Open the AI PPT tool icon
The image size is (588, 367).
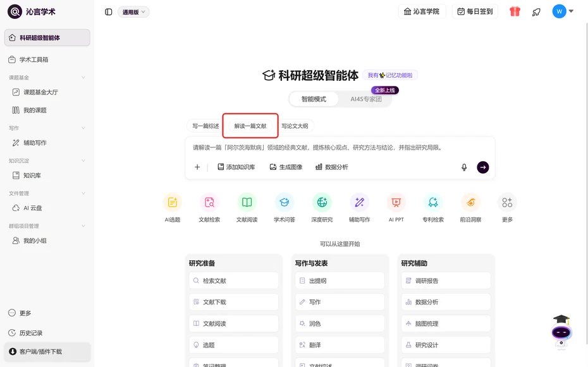tap(396, 203)
